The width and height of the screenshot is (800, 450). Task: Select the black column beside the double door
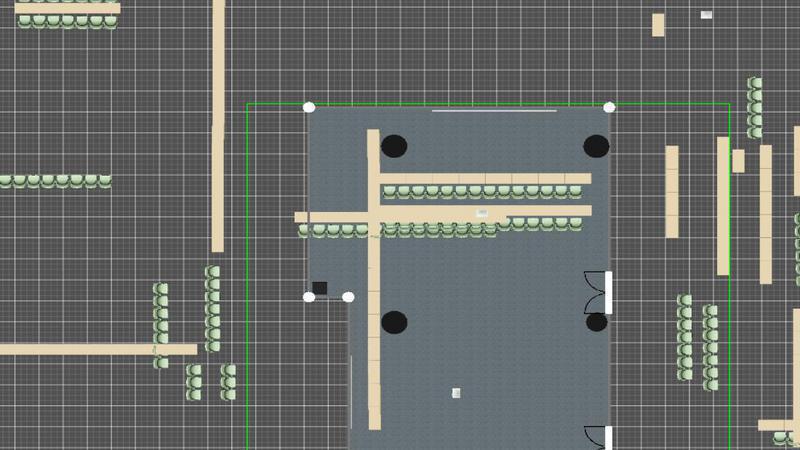[596, 322]
